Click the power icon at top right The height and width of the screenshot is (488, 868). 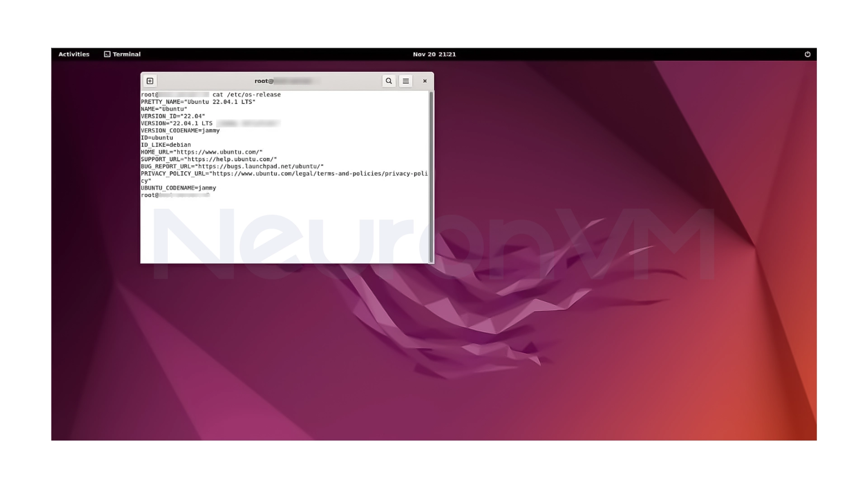click(807, 54)
